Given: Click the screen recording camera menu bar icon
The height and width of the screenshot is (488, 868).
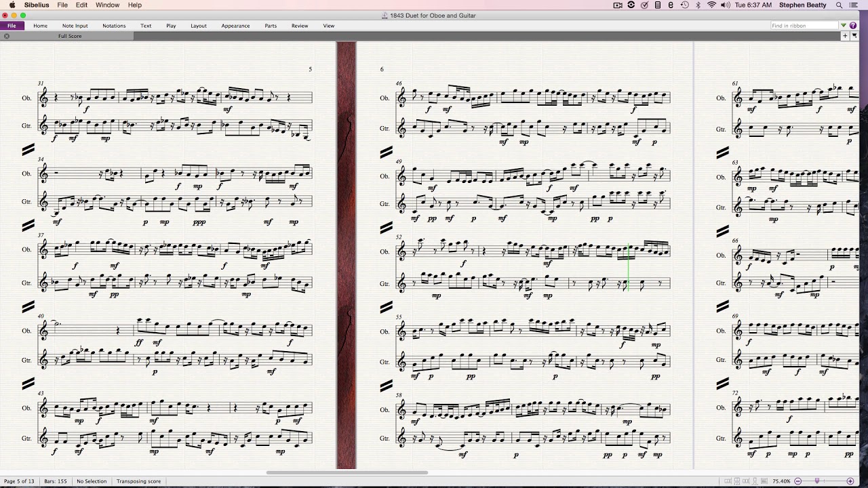Looking at the screenshot, I should click(x=618, y=5).
